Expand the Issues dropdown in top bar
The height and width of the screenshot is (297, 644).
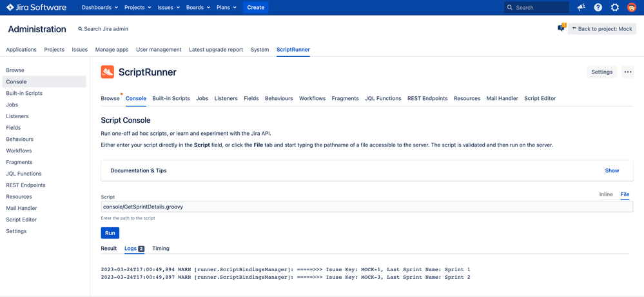[169, 7]
